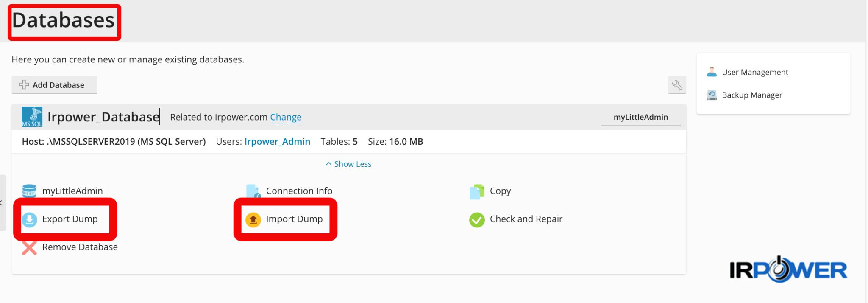Open the wrench settings icon

(677, 85)
